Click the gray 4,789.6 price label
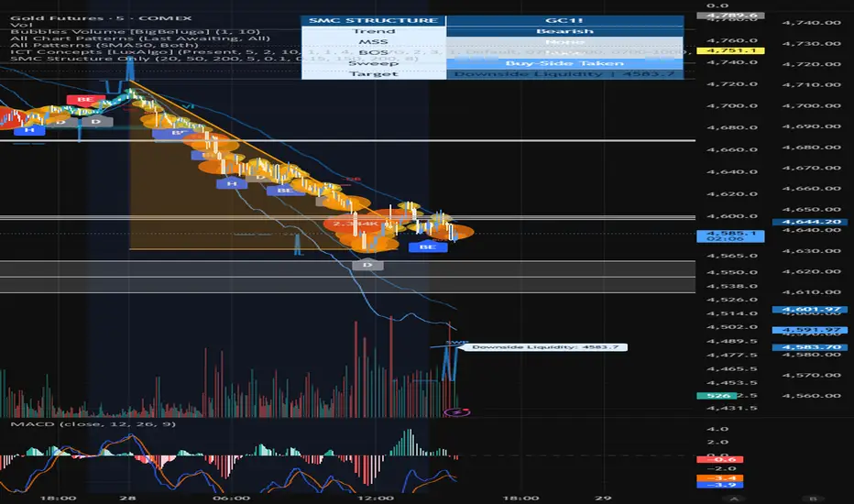The height and width of the screenshot is (504, 854). pyautogui.click(x=730, y=16)
